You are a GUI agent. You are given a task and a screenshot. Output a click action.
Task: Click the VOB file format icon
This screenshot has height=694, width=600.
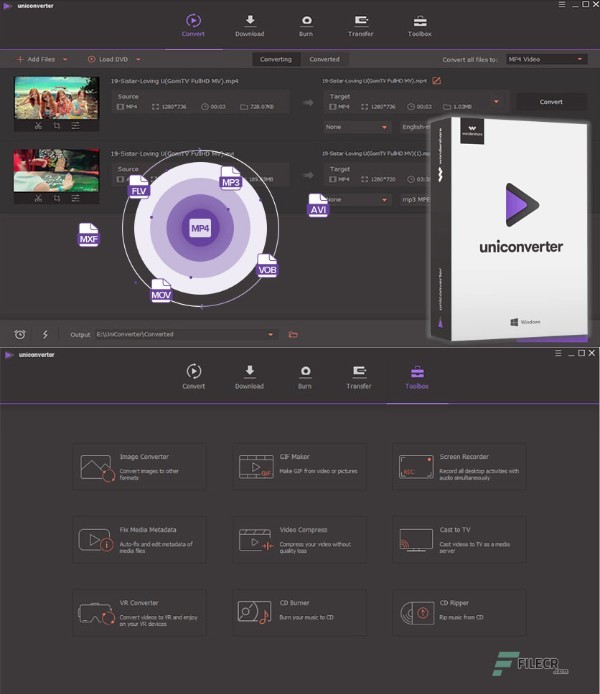267,266
